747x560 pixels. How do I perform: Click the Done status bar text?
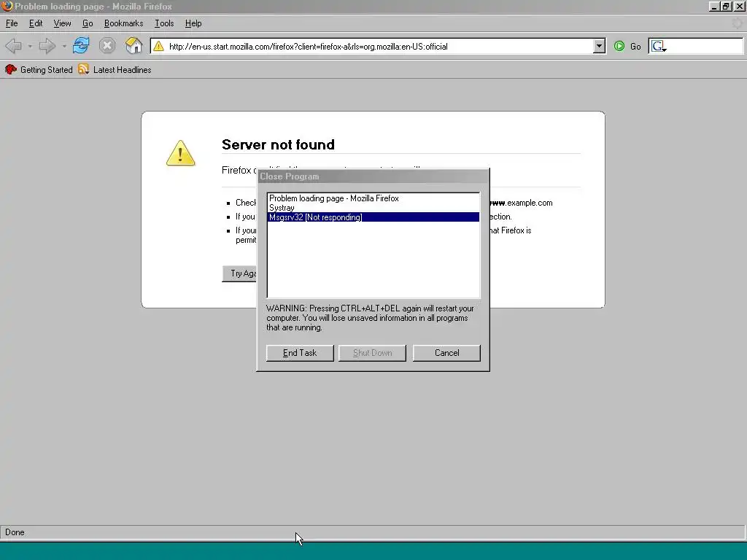pyautogui.click(x=15, y=532)
